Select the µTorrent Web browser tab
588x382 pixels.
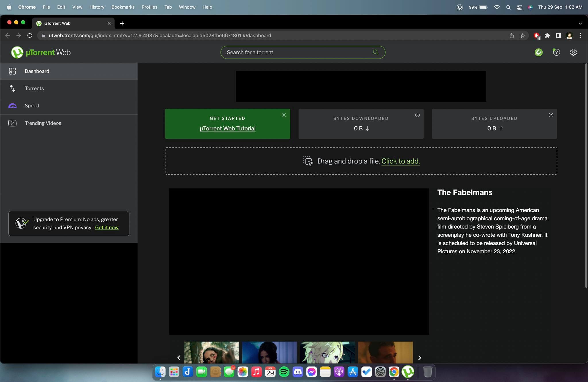pyautogui.click(x=73, y=23)
